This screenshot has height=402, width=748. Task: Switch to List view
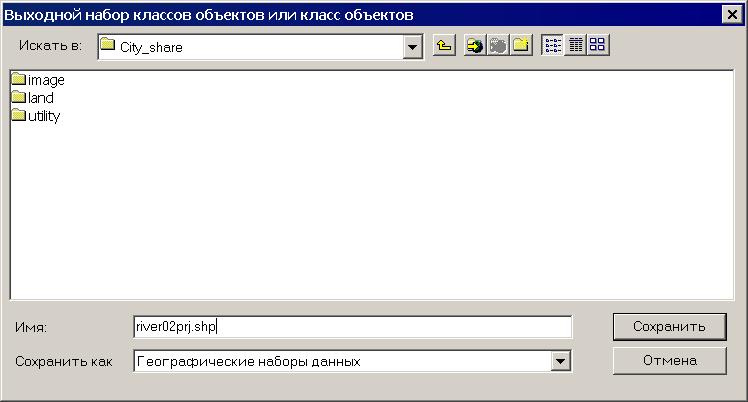(x=552, y=46)
